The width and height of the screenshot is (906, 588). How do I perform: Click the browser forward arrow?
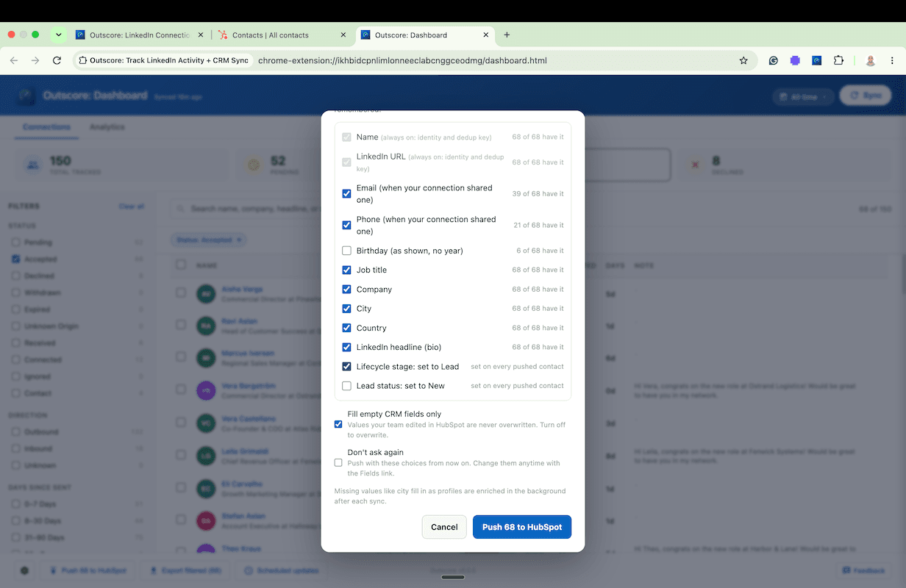35,60
